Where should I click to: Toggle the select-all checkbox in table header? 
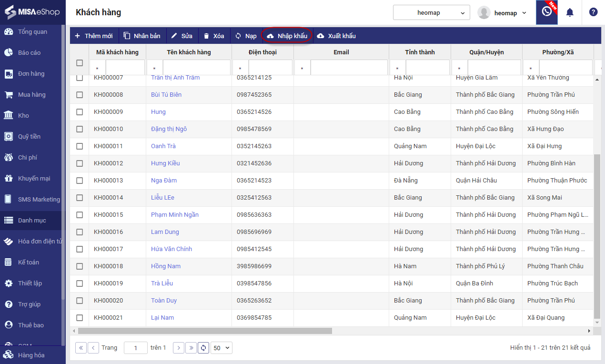[80, 63]
